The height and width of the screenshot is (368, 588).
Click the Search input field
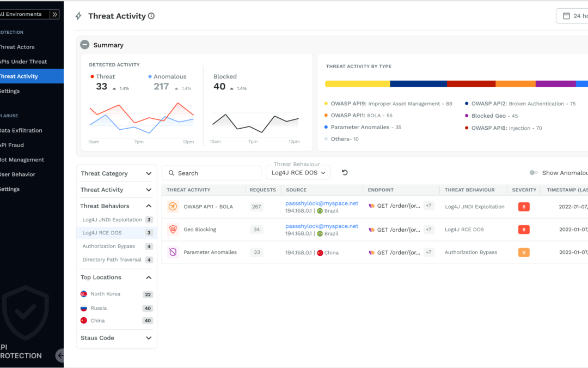click(x=211, y=173)
